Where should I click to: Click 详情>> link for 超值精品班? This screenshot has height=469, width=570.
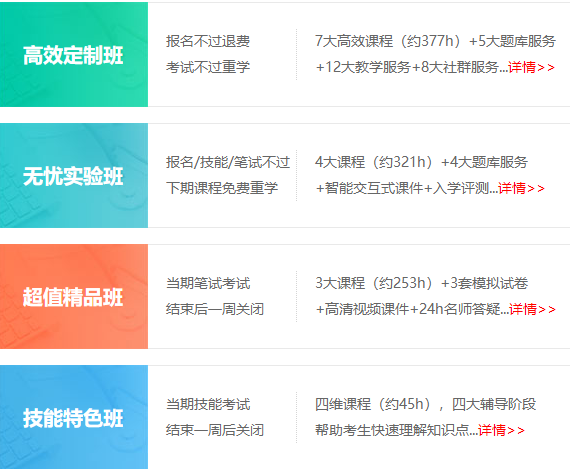(532, 309)
